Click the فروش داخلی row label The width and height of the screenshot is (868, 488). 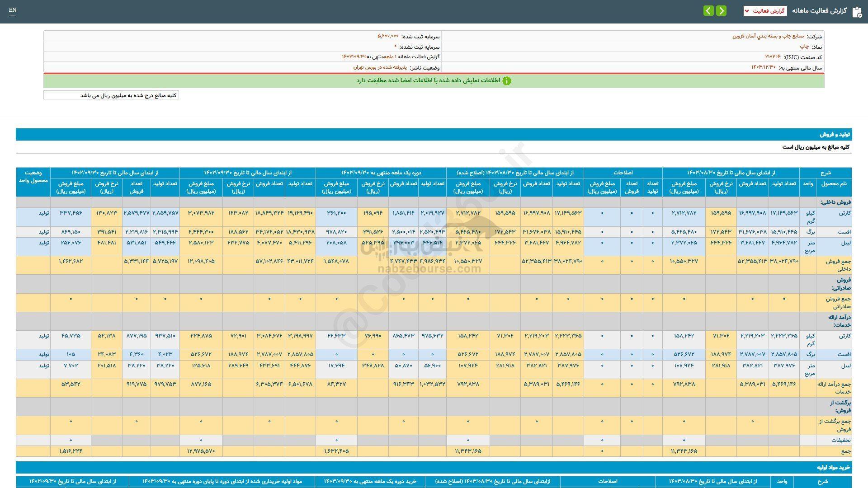point(835,202)
